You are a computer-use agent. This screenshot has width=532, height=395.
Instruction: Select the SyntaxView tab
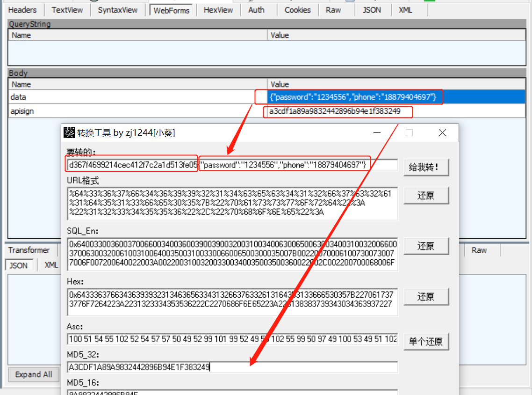pos(118,10)
